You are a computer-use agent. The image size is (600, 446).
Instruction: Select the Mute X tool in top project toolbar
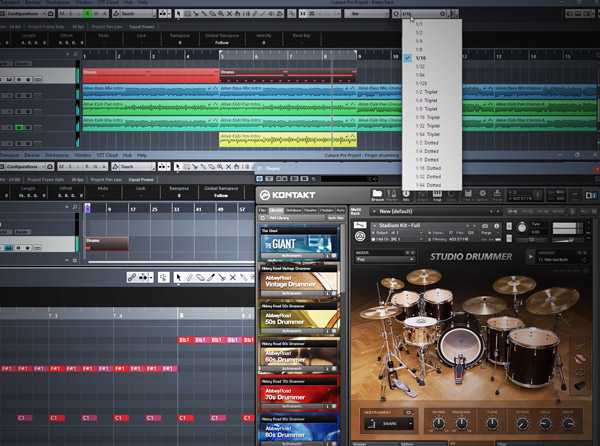229,14
